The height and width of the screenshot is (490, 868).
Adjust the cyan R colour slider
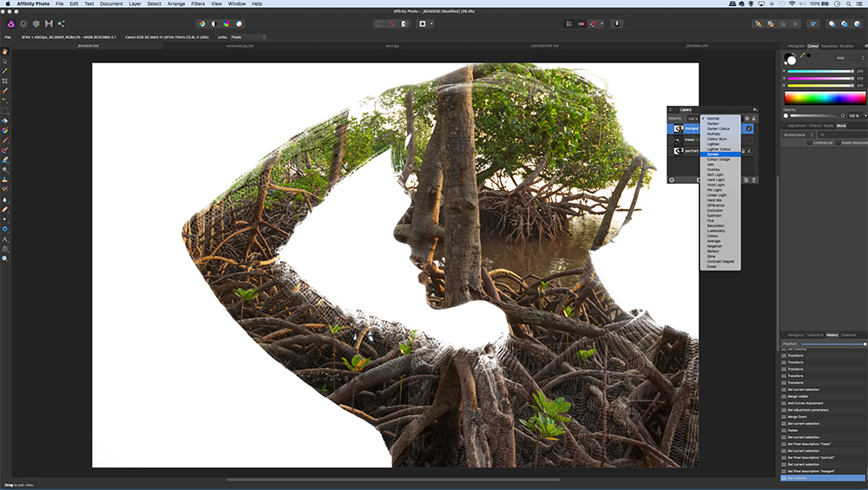(820, 71)
